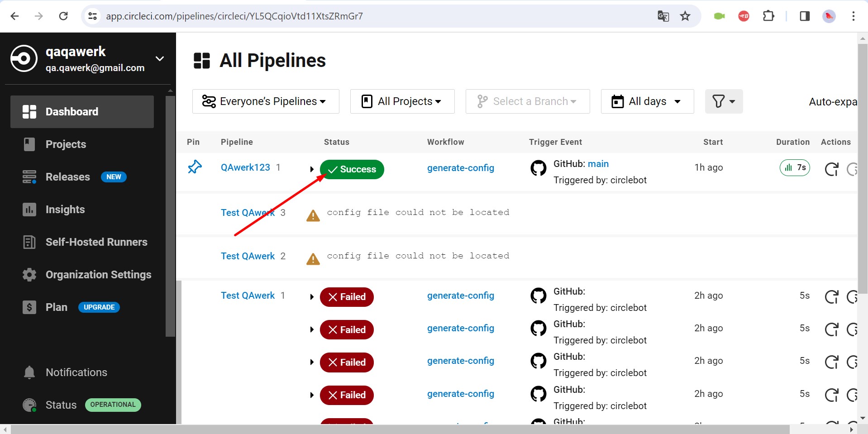Open Test QAwerk 3 pipeline link
Screen dimensions: 868x434
248,213
